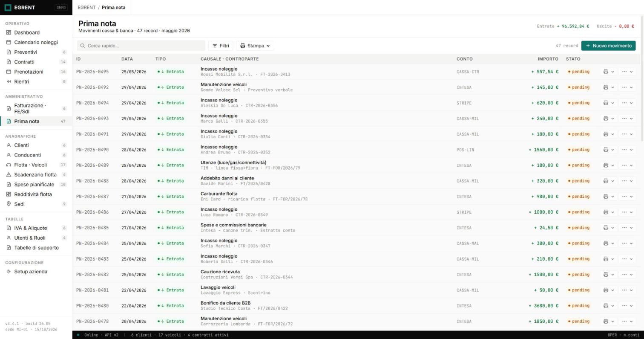Click the amount + 3680,00 €
Viewport: 644px width, 339px height.
(x=543, y=306)
